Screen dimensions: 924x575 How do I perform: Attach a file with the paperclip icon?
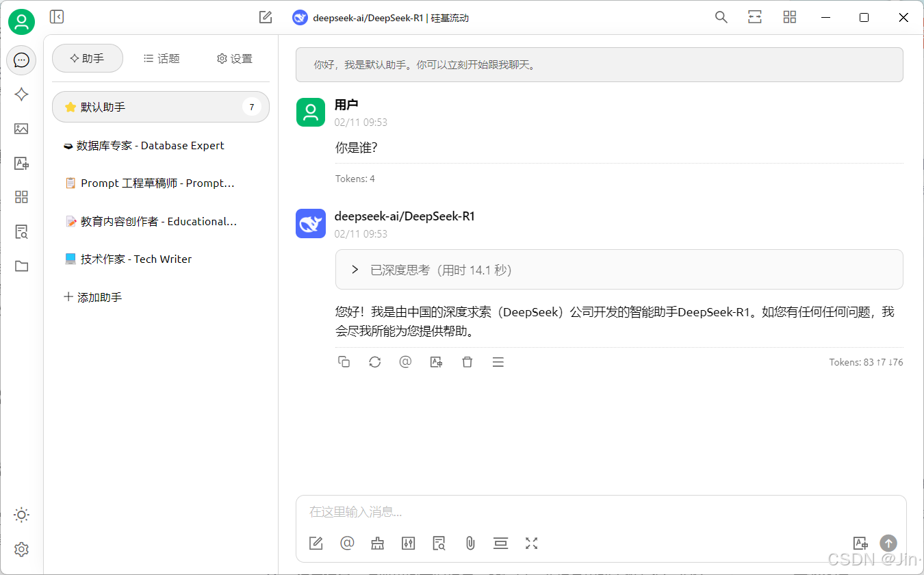tap(470, 544)
